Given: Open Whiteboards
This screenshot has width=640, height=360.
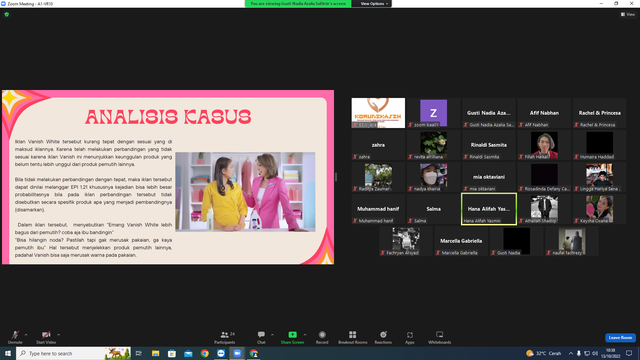Looking at the screenshot, I should 440,337.
